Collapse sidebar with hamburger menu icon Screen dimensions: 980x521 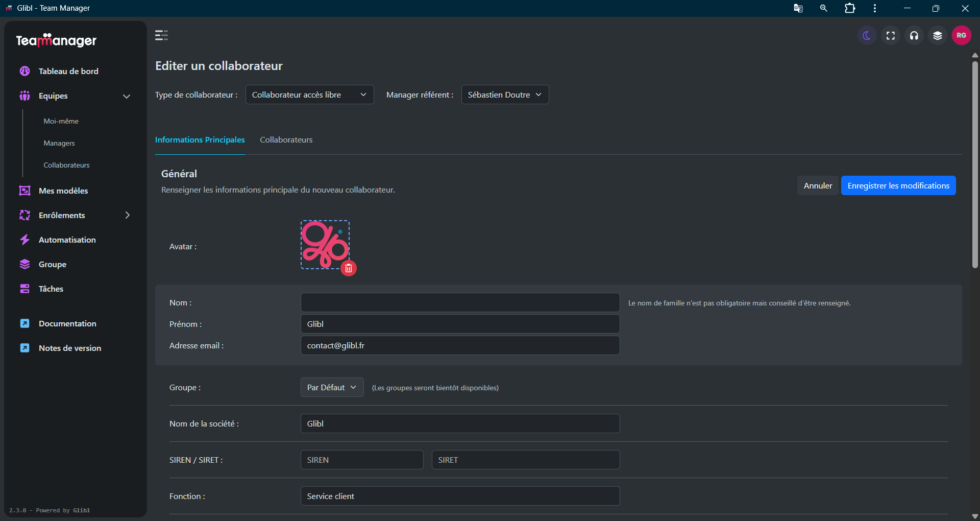(x=161, y=35)
